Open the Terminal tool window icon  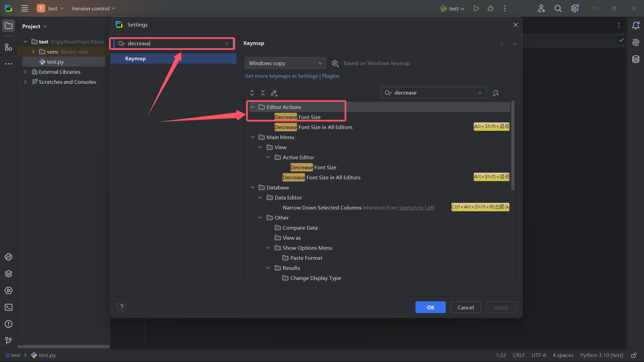coord(8,307)
